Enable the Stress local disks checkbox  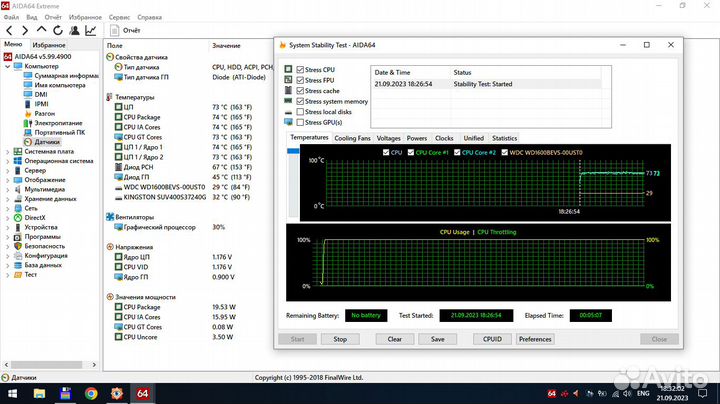(x=300, y=112)
